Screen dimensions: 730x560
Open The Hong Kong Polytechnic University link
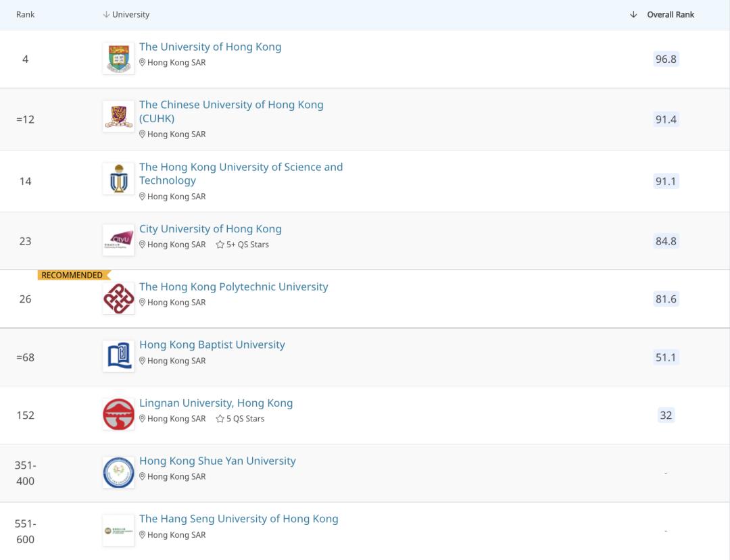pos(233,286)
